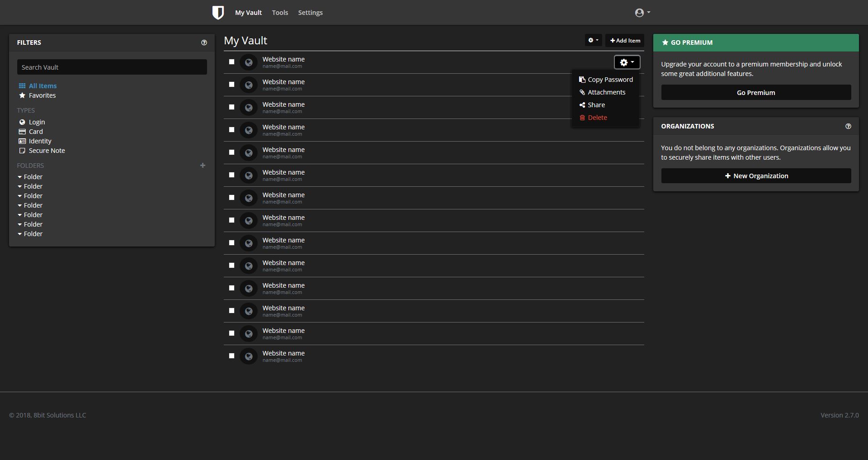
Task: Click the help icon in the Filters panel
Action: (x=204, y=42)
